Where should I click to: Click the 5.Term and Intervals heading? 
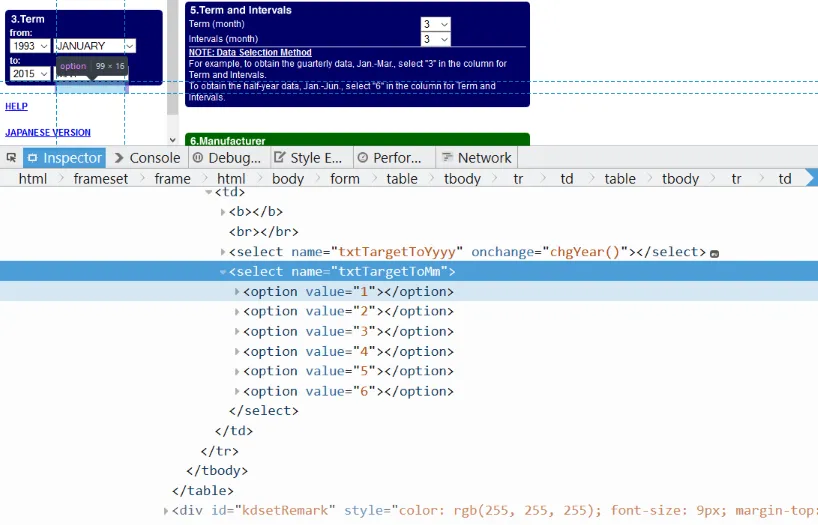240,10
